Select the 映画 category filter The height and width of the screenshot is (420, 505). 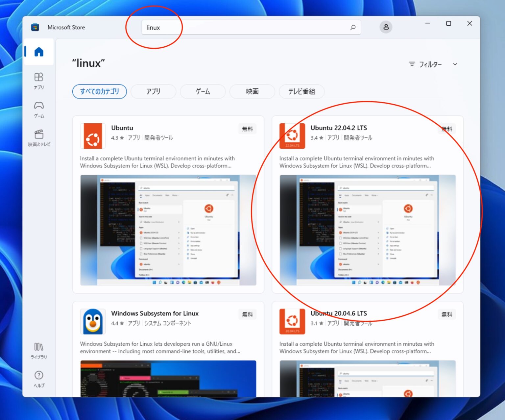point(252,91)
